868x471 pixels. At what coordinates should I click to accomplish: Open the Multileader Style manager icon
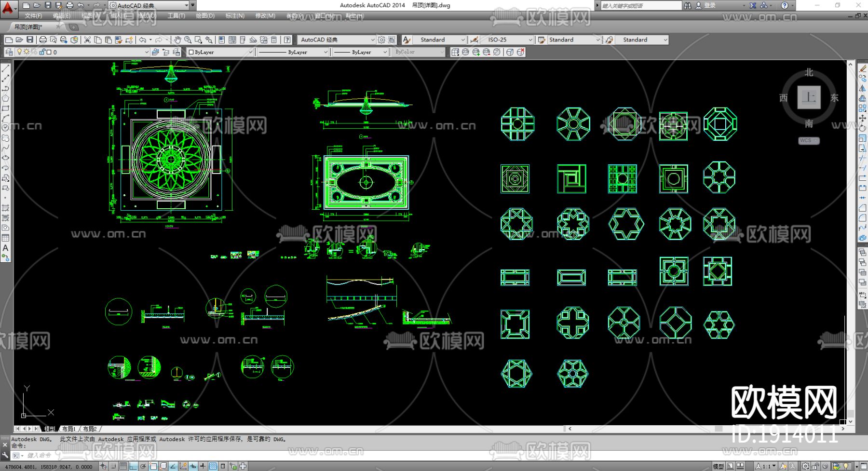(610, 40)
